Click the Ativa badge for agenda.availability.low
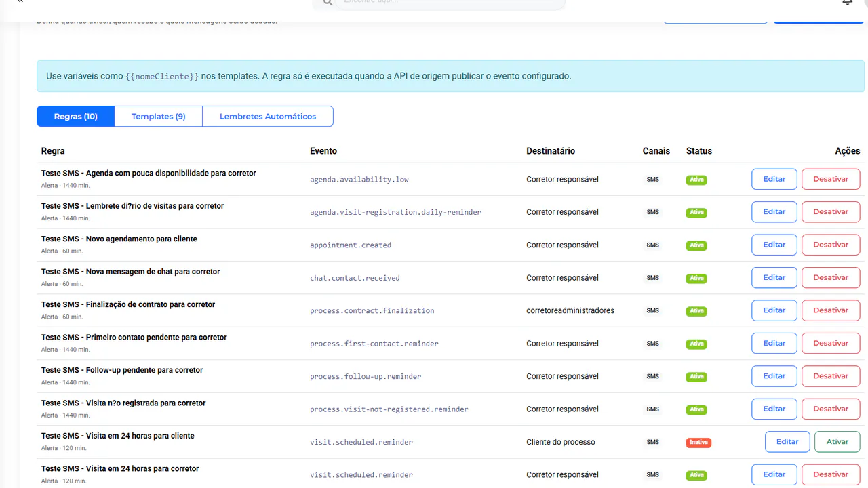The width and height of the screenshot is (868, 488). point(696,180)
